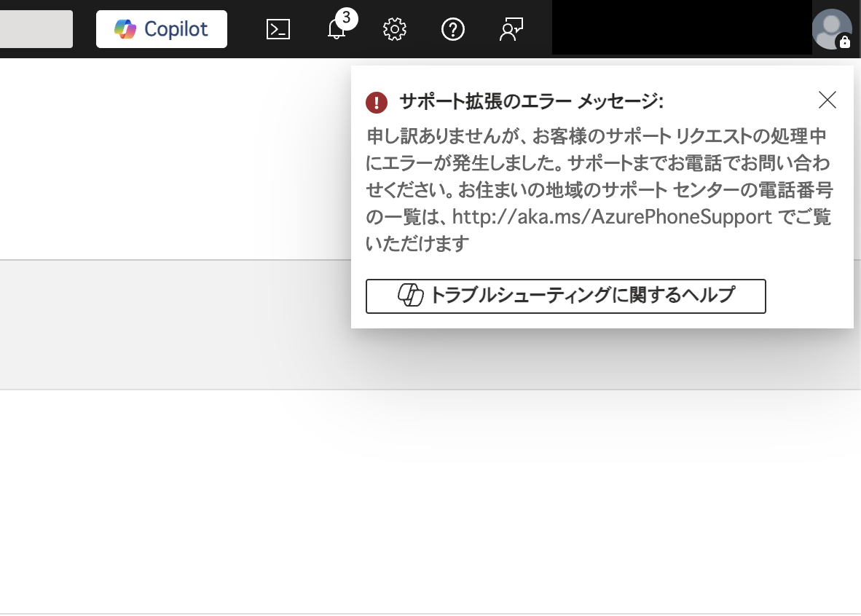Click the error alert icon in the dialog

click(376, 103)
